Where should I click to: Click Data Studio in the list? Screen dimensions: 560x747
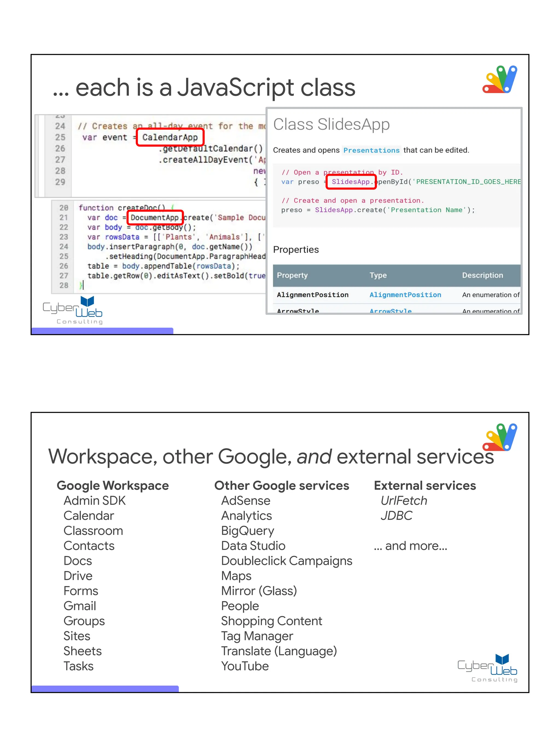click(253, 546)
